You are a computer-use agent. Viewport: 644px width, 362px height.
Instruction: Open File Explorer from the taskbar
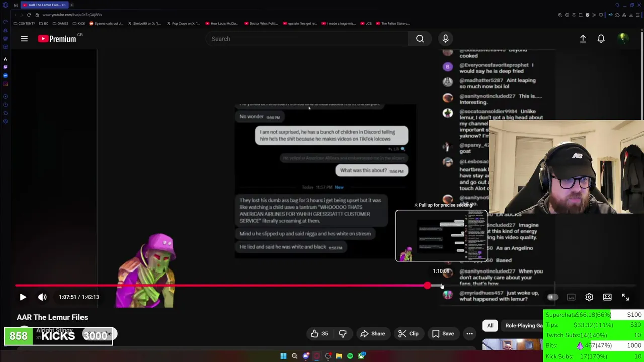click(339, 356)
